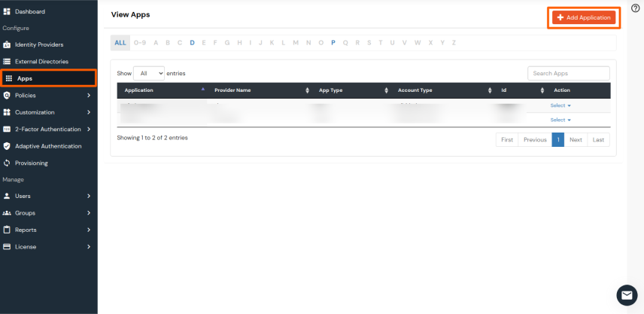Expand the Groups submenu chevron

click(89, 213)
